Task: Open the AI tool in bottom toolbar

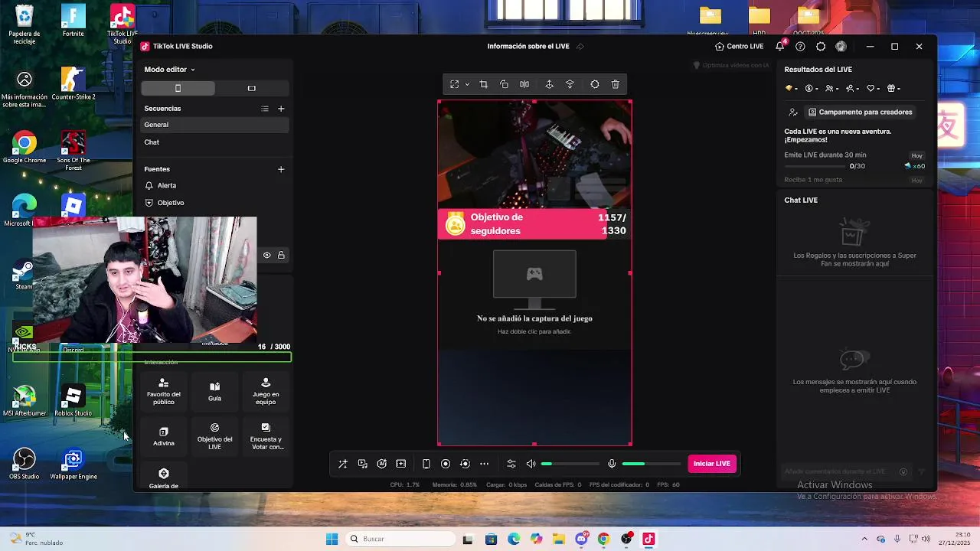Action: point(382,464)
